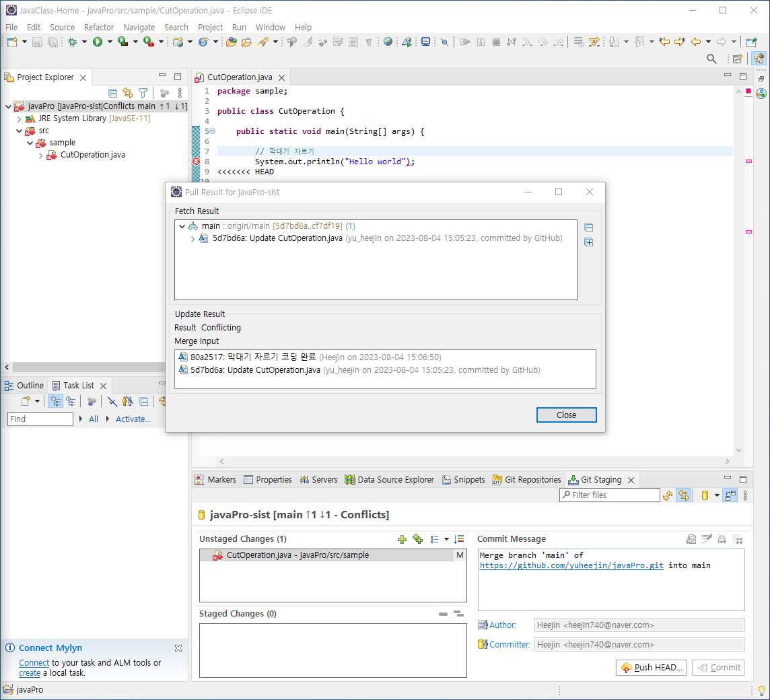Expand 5d7bd6a commit in Fetch Result

click(x=193, y=239)
